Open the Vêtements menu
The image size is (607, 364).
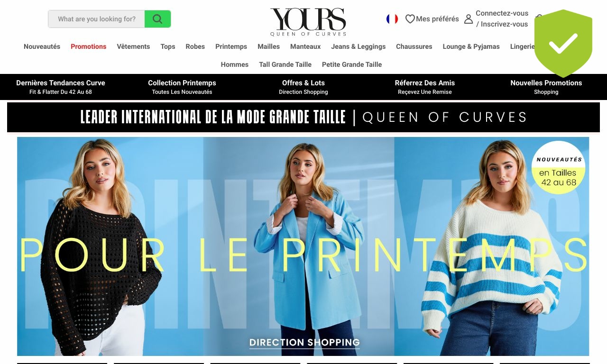point(133,46)
